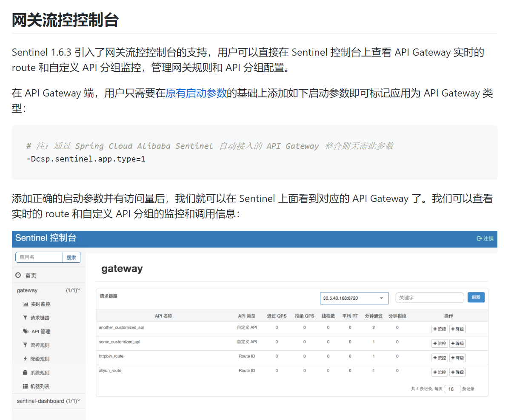
Task: Add 流控 rule for httpbin_route
Action: click(439, 358)
